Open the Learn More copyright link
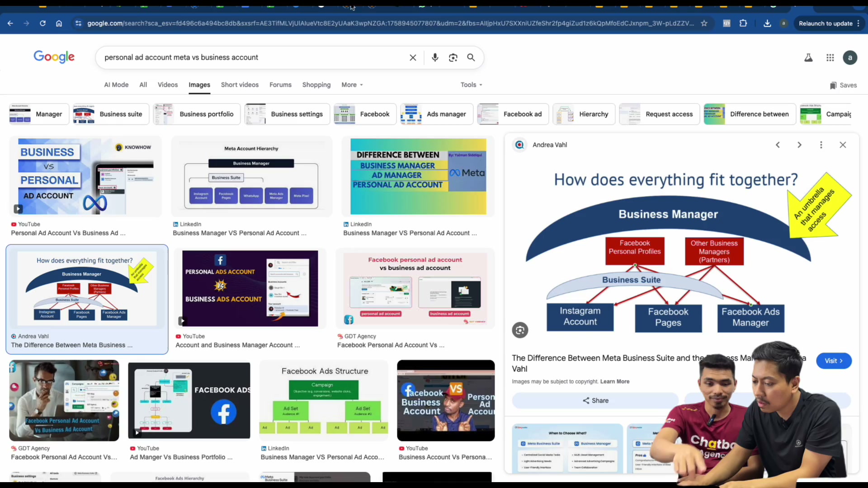This screenshot has width=868, height=488. [614, 382]
